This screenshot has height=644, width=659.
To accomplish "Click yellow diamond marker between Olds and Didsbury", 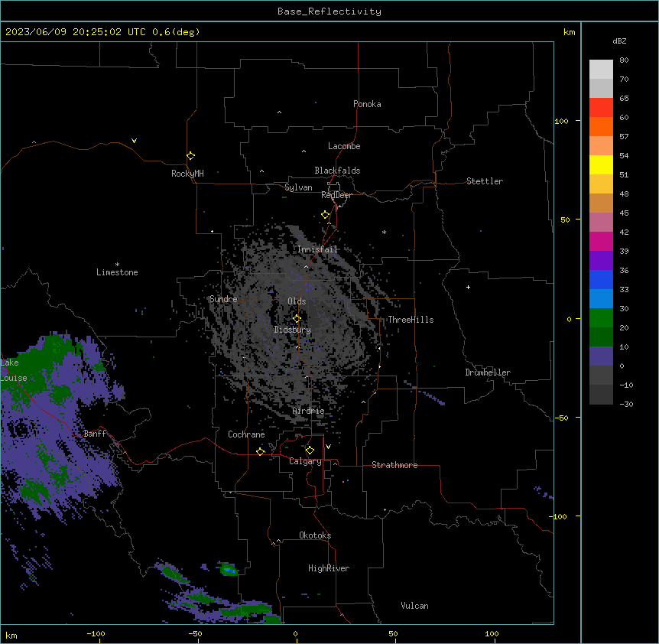I will 297,318.
